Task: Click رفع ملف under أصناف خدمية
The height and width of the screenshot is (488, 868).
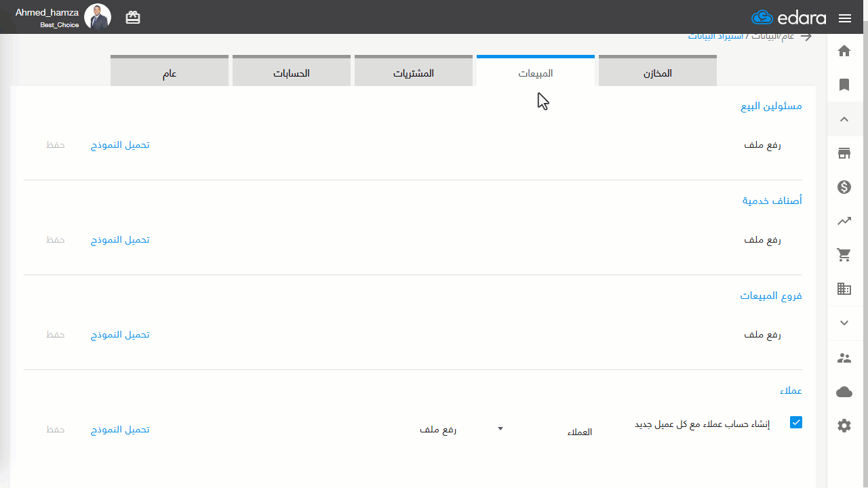Action: tap(763, 240)
